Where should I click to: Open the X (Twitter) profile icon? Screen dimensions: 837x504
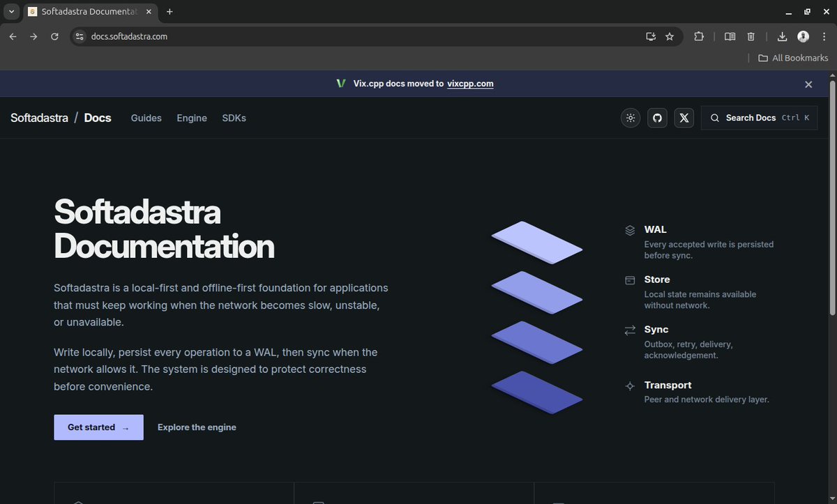point(684,118)
